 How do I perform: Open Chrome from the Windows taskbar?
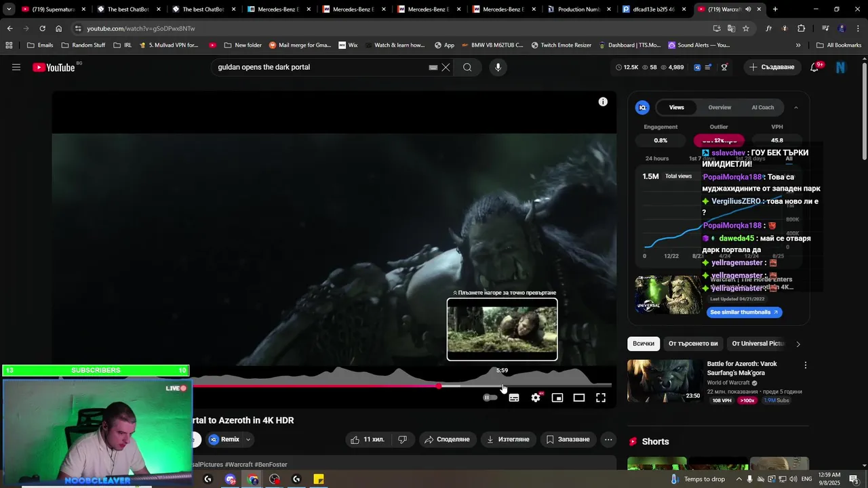pyautogui.click(x=253, y=479)
